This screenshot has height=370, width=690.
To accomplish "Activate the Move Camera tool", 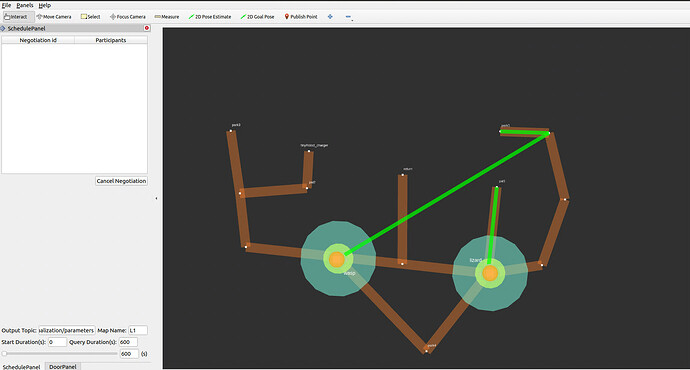I will click(54, 17).
